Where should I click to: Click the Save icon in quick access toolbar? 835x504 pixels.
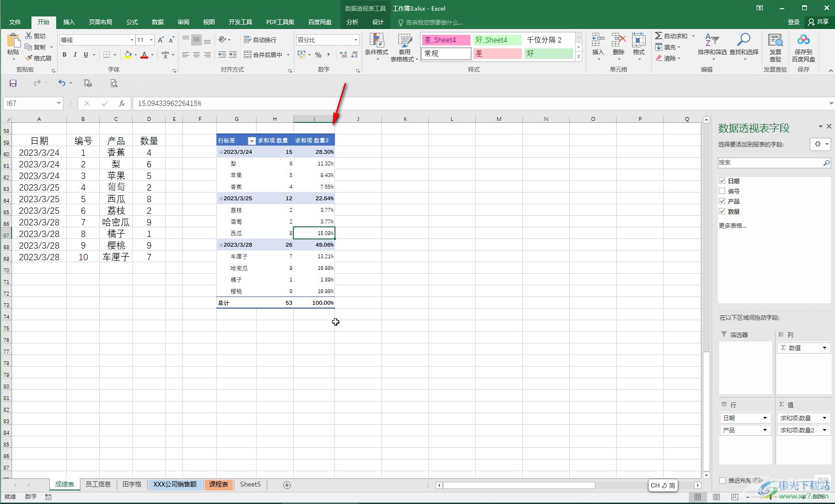pyautogui.click(x=13, y=83)
